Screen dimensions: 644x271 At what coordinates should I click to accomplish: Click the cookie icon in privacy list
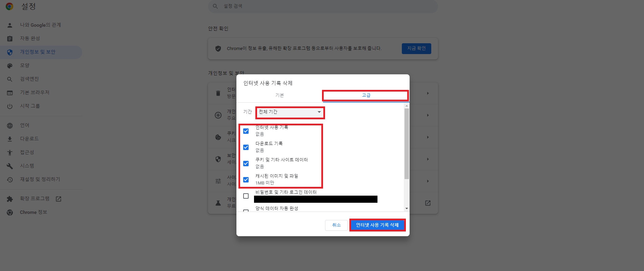click(218, 137)
